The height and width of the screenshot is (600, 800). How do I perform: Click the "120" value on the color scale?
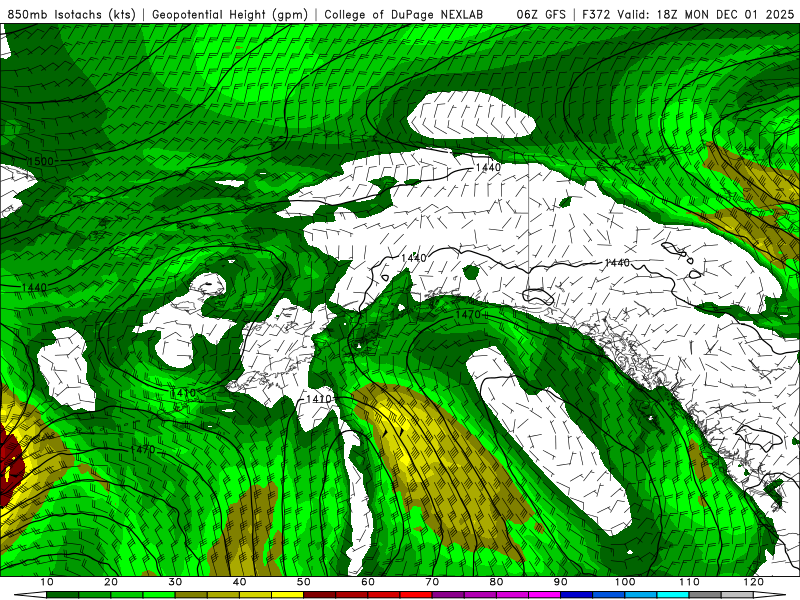pos(754,582)
